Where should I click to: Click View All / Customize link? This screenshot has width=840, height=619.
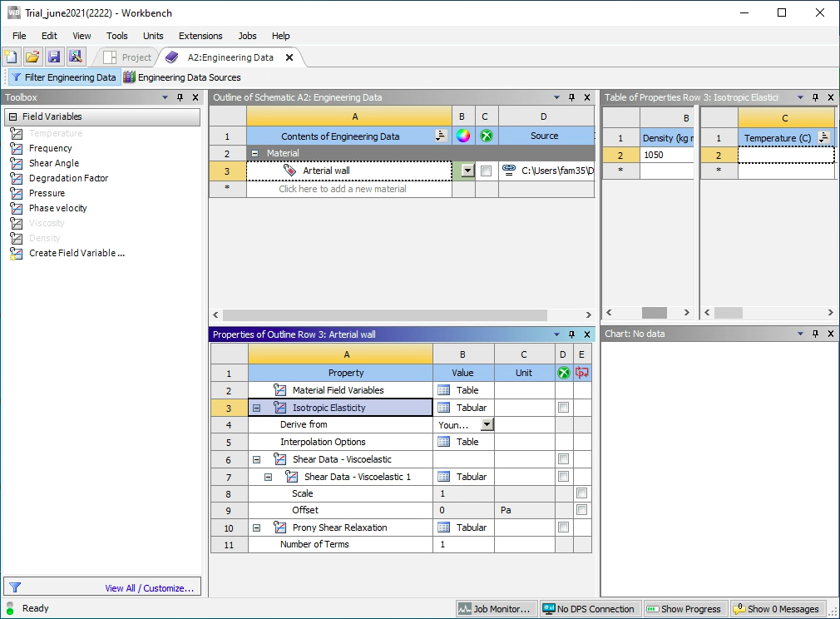coord(149,588)
